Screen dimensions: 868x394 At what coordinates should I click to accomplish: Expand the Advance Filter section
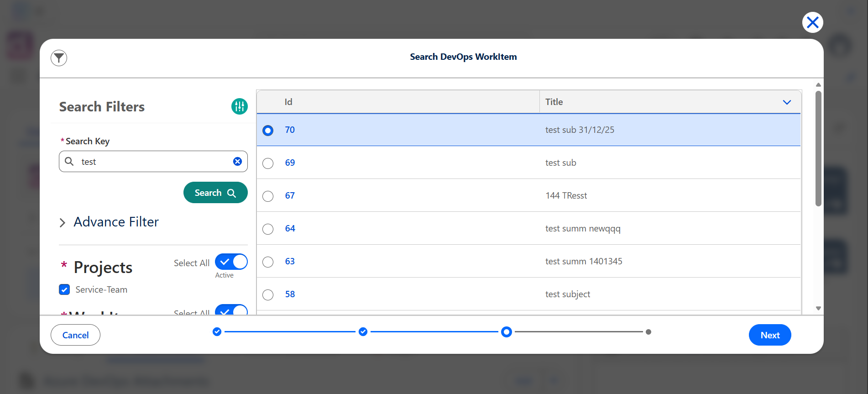110,222
